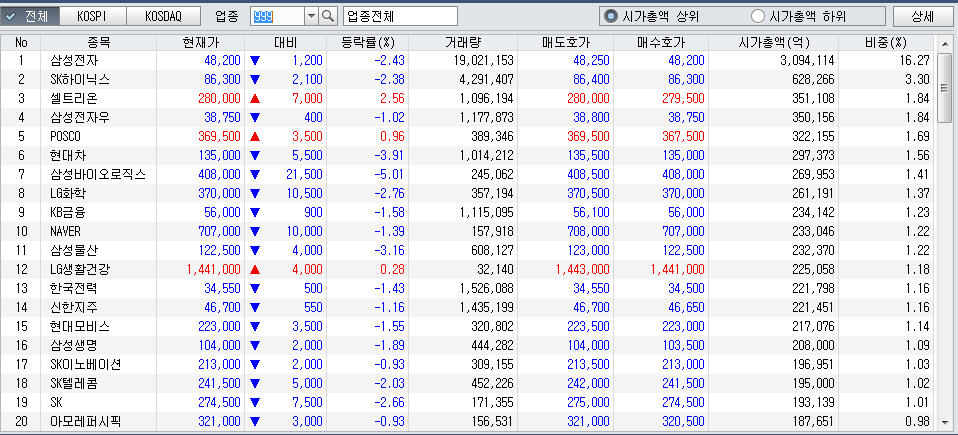Select the 시가총액 상위 radio button

tap(611, 17)
